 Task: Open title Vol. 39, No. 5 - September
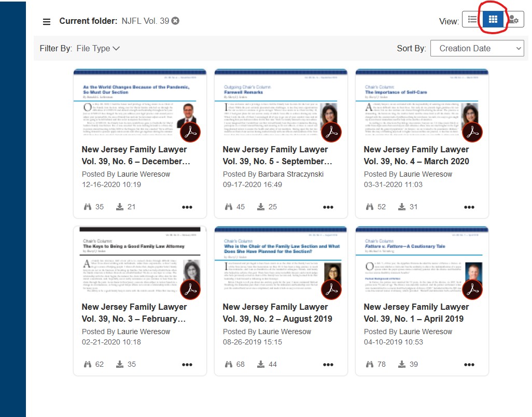(277, 155)
